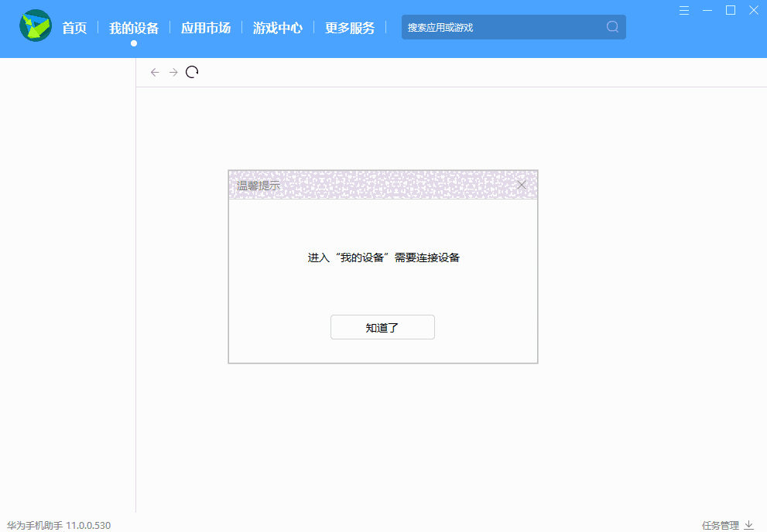The width and height of the screenshot is (767, 532).
Task: Click the 知道了 button
Action: point(382,327)
